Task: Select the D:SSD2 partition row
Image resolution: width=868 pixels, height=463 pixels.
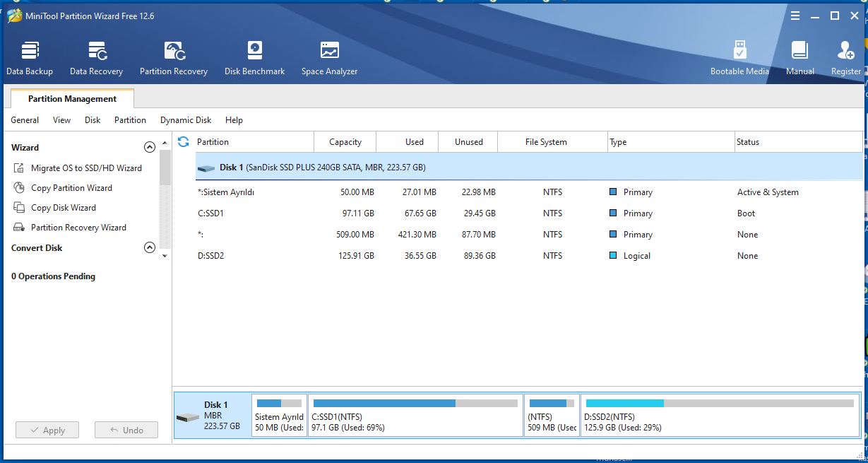Action: click(529, 256)
